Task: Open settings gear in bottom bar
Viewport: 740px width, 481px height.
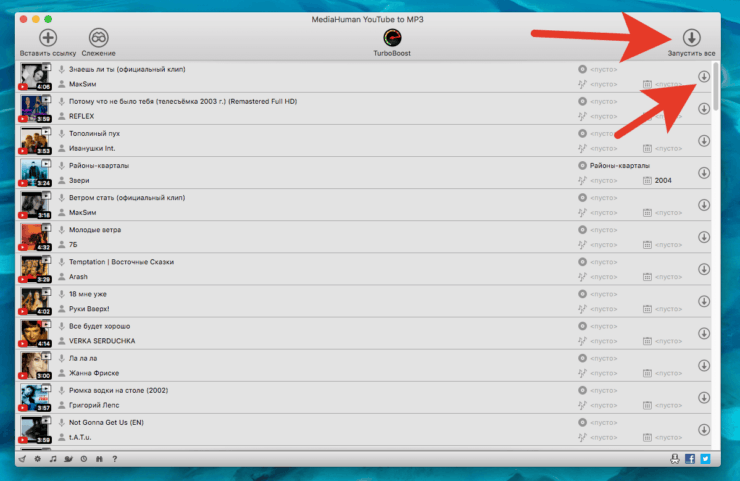Action: [x=37, y=459]
